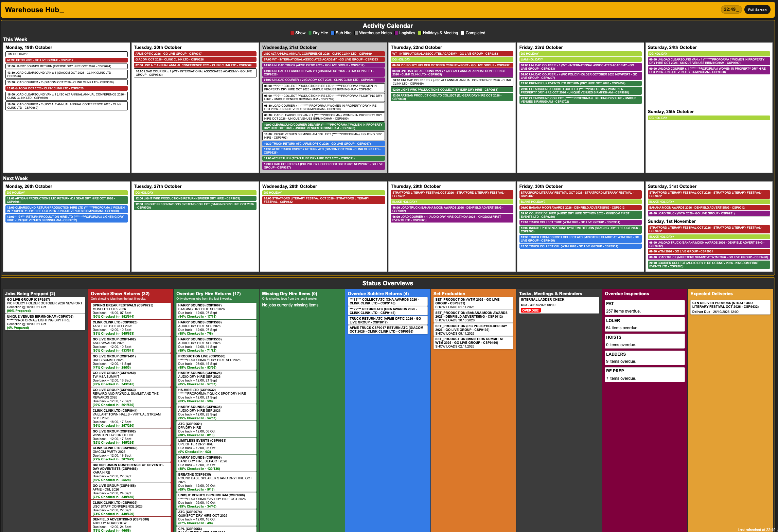Open 12:00 LIGHT WRK PRODUCTIONS RETURN event

pyautogui.click(x=195, y=198)
